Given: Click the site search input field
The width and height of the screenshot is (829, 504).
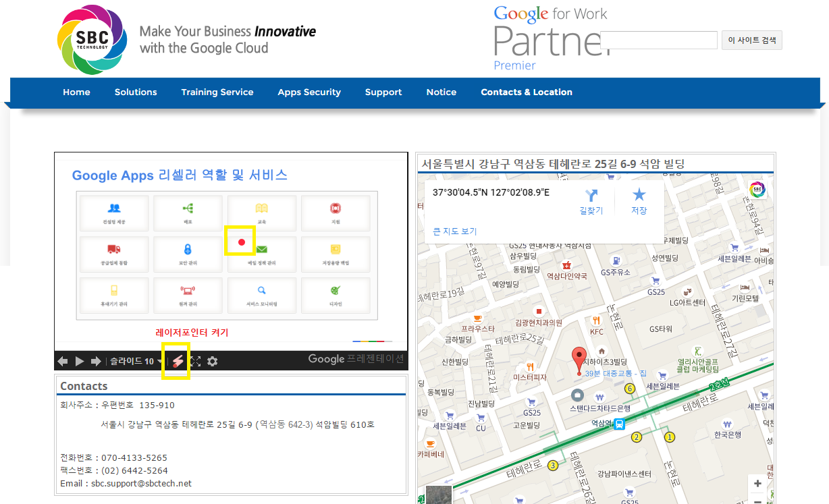Looking at the screenshot, I should 658,40.
